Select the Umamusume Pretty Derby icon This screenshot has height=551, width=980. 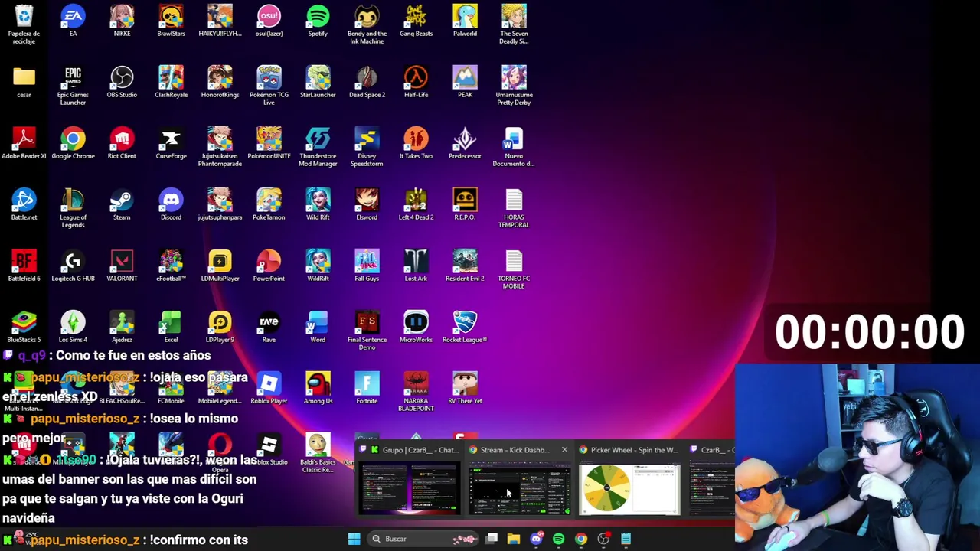514,85
